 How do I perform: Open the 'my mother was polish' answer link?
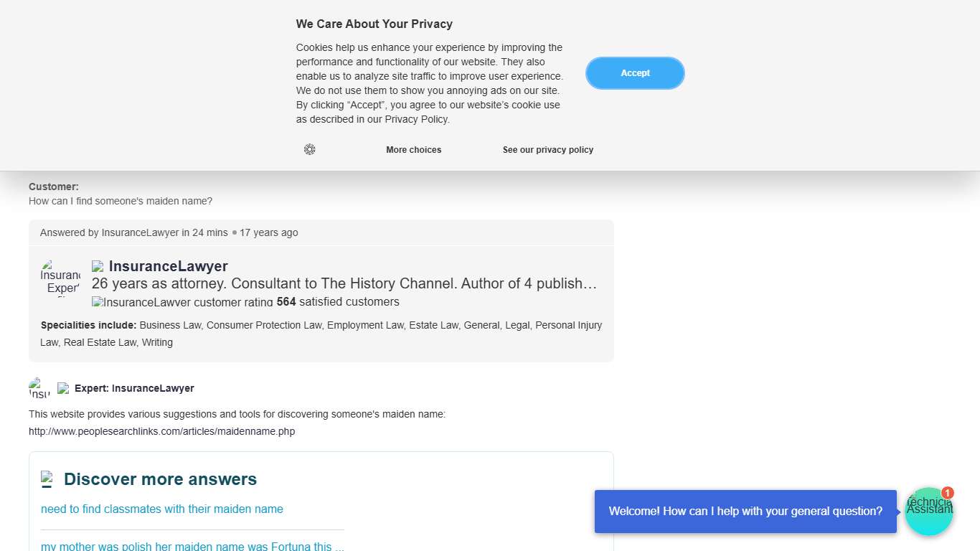click(x=192, y=546)
